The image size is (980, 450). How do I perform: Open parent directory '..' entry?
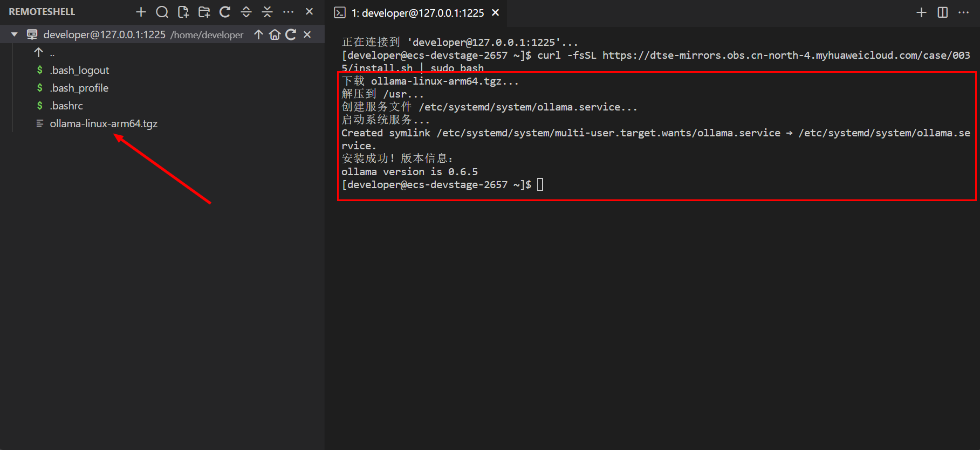[x=52, y=53]
